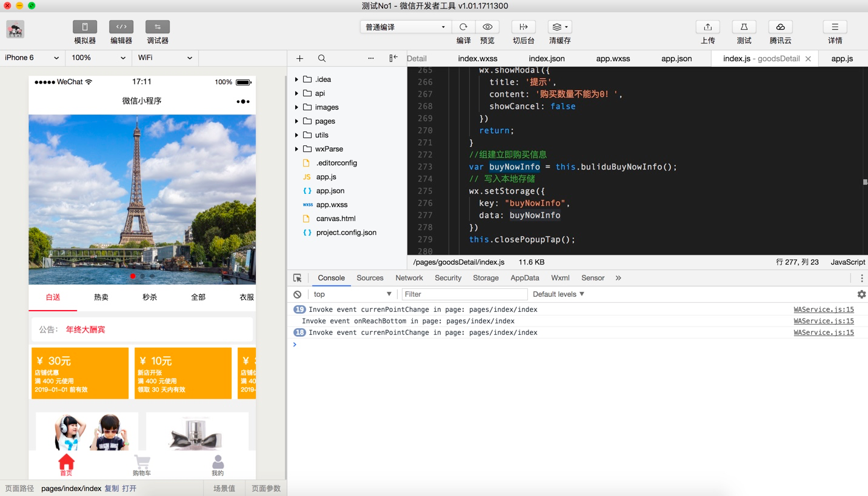Close the index.js goodsDetail tab
Viewport: 868px width, 496px height.
808,59
